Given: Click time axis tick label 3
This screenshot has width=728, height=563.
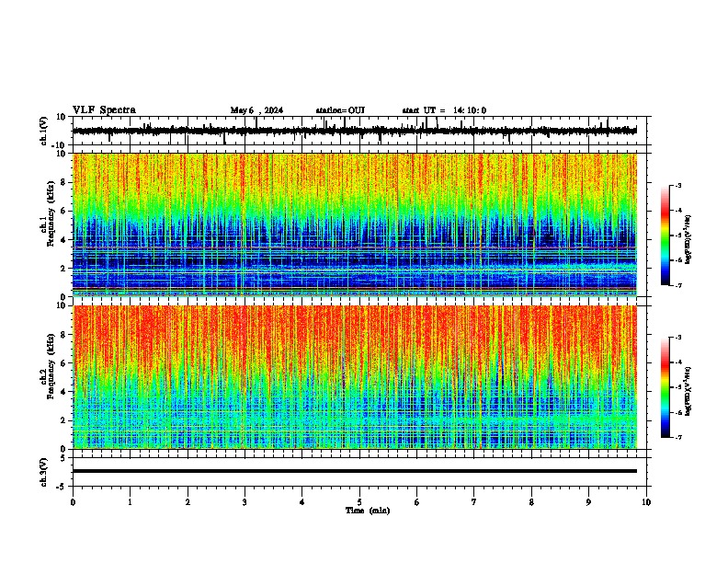Looking at the screenshot, I should (x=245, y=502).
